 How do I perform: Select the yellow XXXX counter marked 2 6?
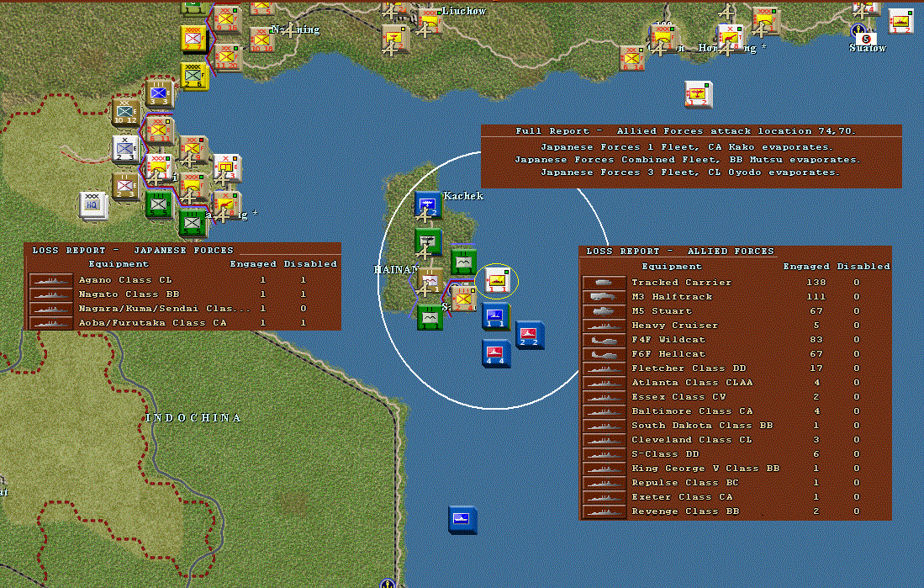pyautogui.click(x=194, y=76)
